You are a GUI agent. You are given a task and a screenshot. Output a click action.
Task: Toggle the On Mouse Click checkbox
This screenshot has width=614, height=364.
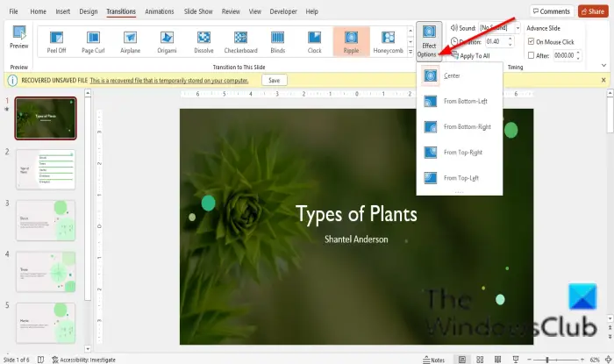pos(531,41)
